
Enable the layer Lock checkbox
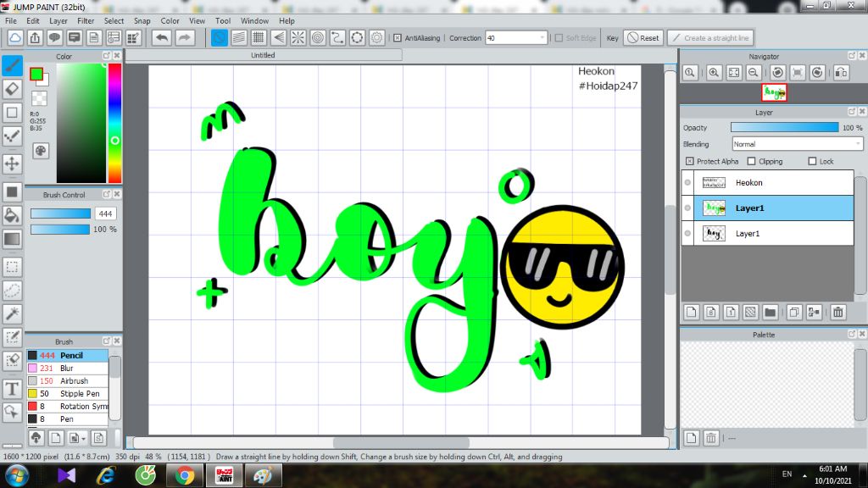(x=812, y=162)
